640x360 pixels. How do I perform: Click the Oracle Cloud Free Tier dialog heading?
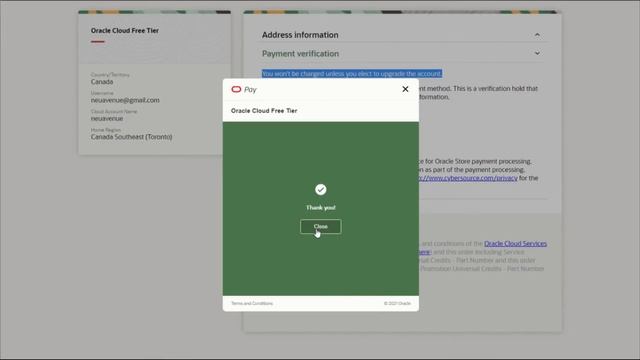point(264,111)
